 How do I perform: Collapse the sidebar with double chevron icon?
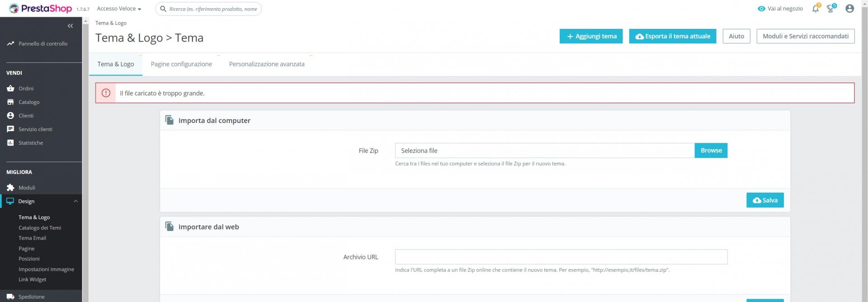click(x=70, y=26)
